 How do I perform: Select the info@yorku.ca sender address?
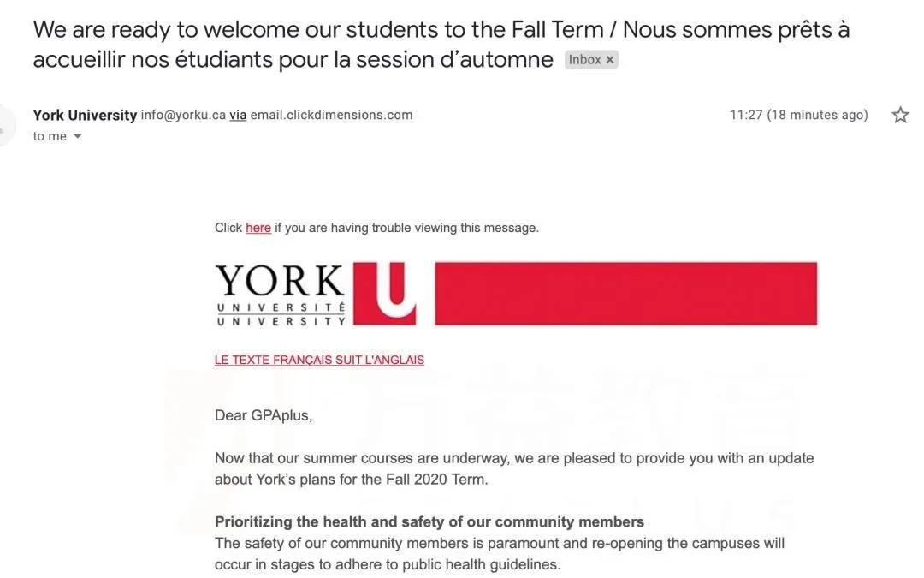pyautogui.click(x=183, y=115)
